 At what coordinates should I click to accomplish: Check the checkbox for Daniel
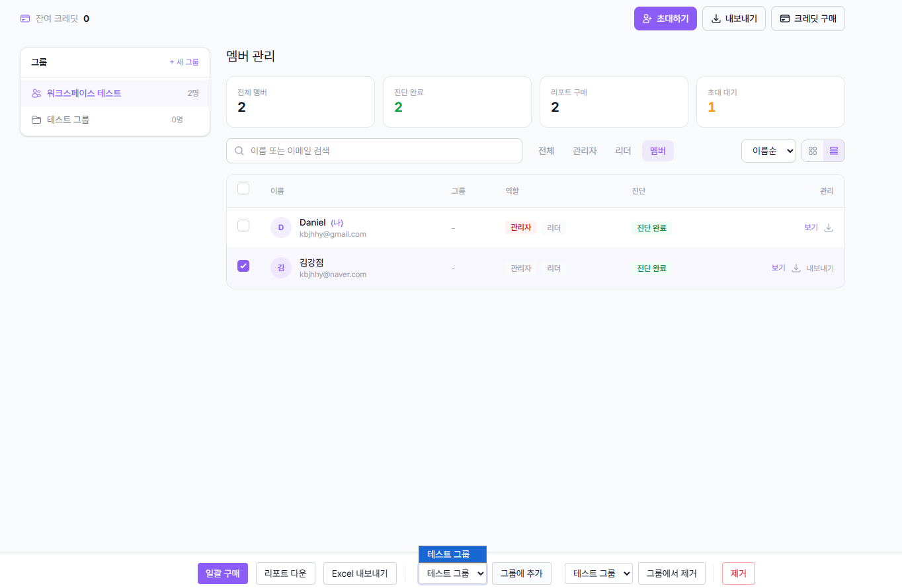tap(243, 226)
